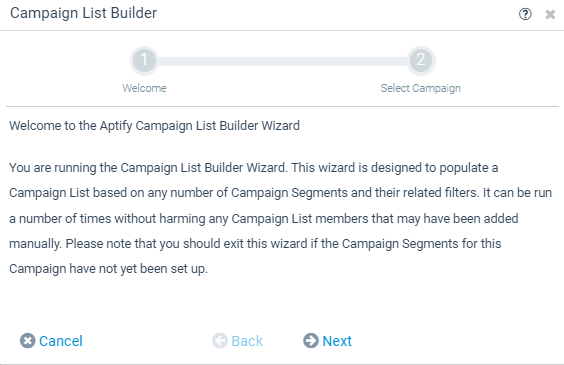Go to previous page via Back text
The image size is (564, 365).
click(247, 341)
